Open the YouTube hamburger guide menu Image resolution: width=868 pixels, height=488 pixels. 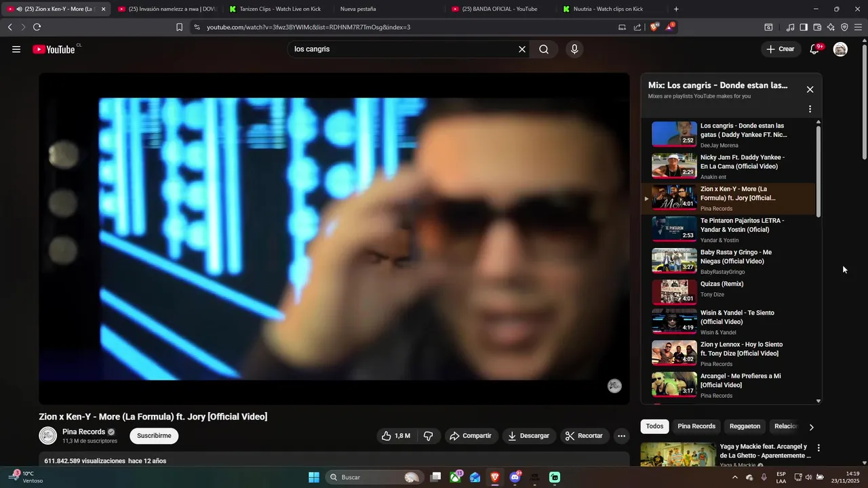point(16,49)
